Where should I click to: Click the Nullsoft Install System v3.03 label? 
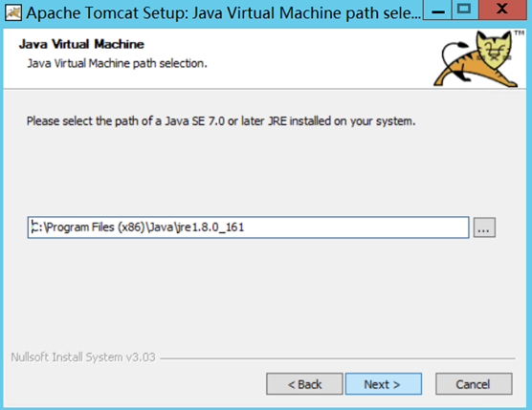[83, 357]
